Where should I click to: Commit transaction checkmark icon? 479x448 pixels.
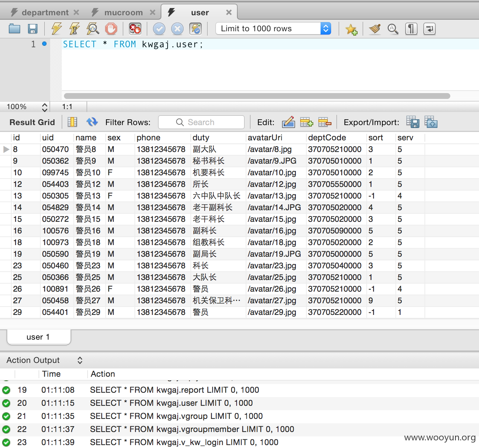point(159,29)
